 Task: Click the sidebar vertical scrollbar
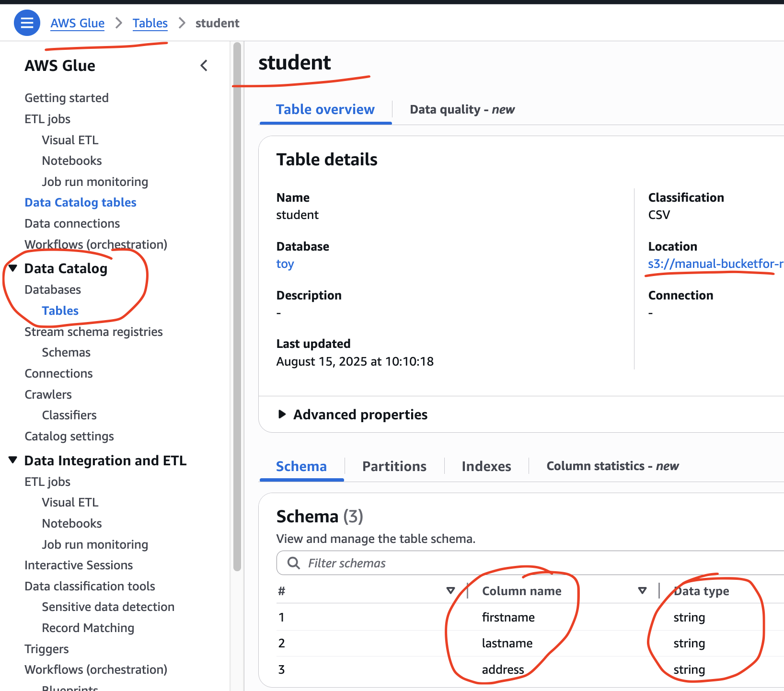click(237, 307)
